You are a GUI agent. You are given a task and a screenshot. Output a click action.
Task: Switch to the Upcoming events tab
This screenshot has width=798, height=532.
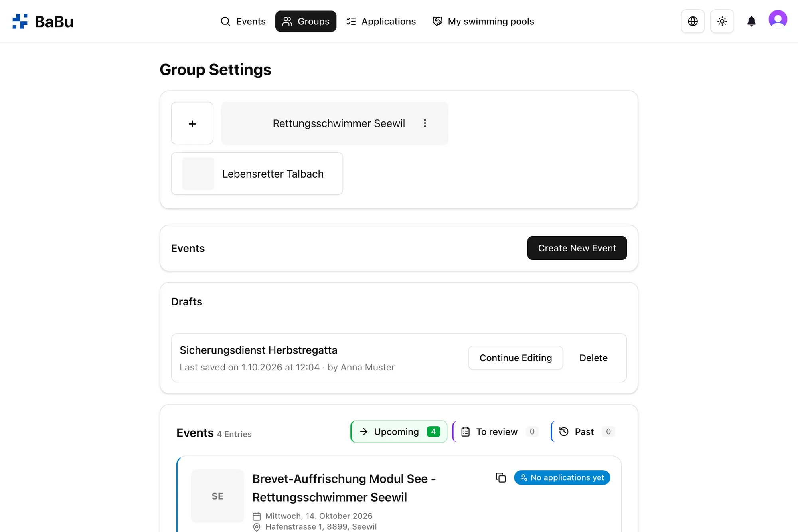click(399, 431)
